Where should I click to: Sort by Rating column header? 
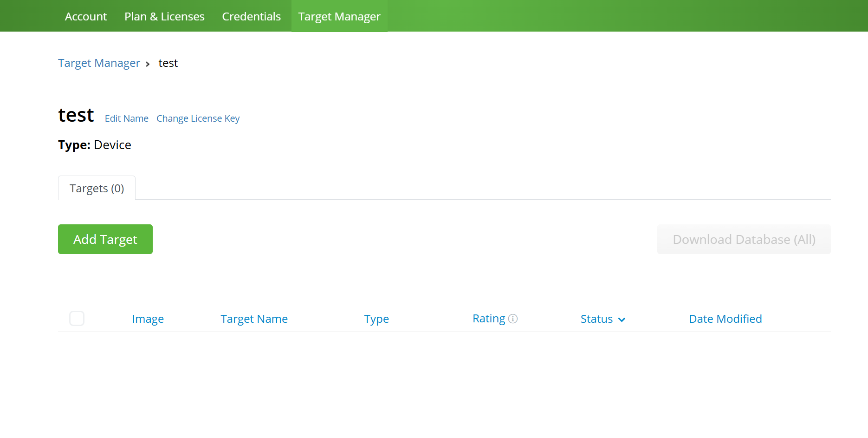(x=489, y=319)
